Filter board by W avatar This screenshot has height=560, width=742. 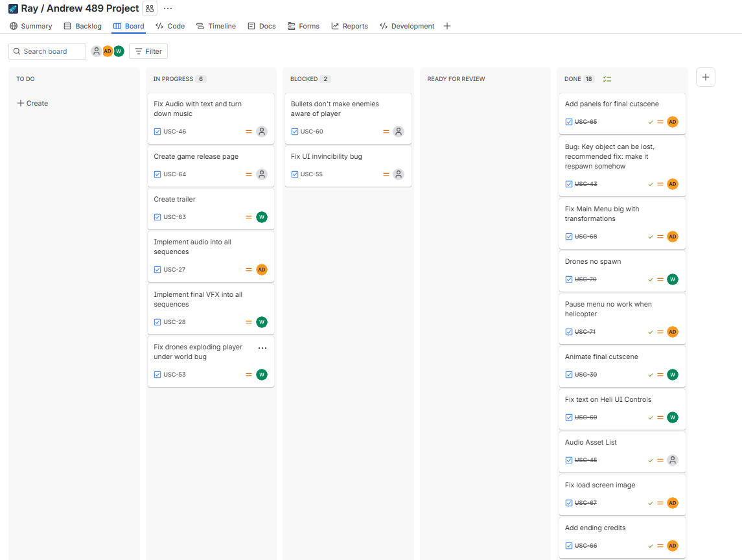[119, 51]
